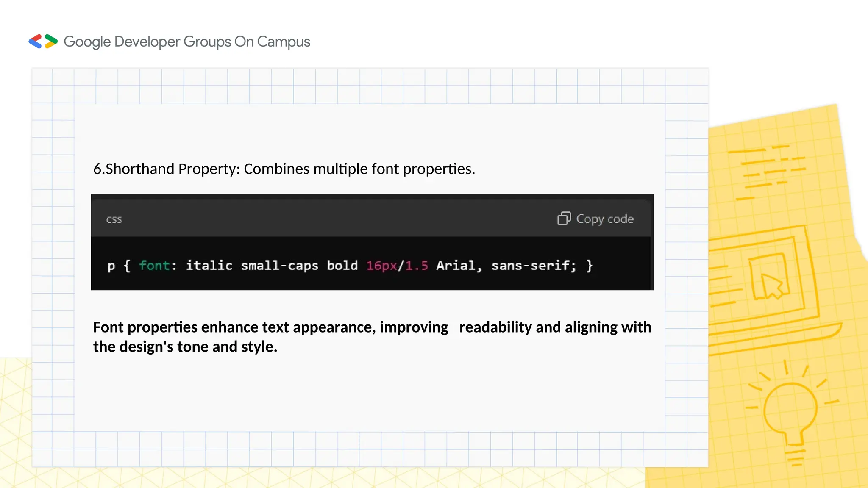Click the Google Developer Groups On Campus title

click(x=187, y=42)
